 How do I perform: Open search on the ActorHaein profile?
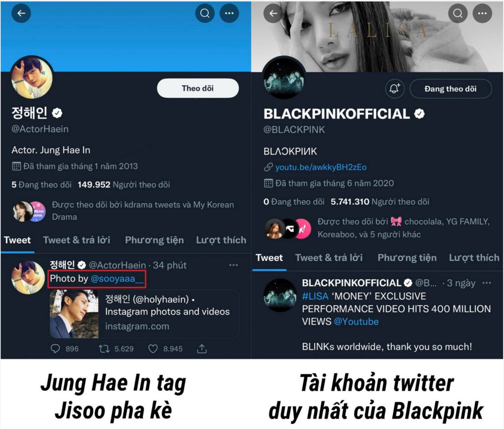[x=205, y=13]
